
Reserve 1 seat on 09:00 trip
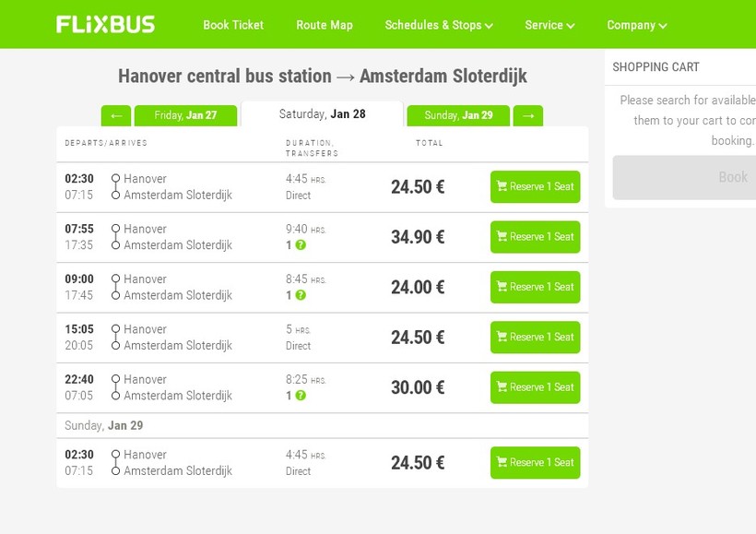click(535, 287)
